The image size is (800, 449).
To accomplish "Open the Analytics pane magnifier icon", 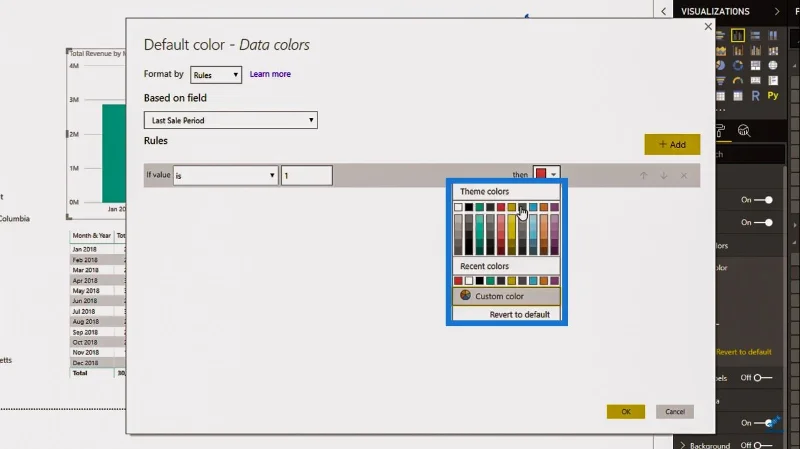I will (x=744, y=131).
